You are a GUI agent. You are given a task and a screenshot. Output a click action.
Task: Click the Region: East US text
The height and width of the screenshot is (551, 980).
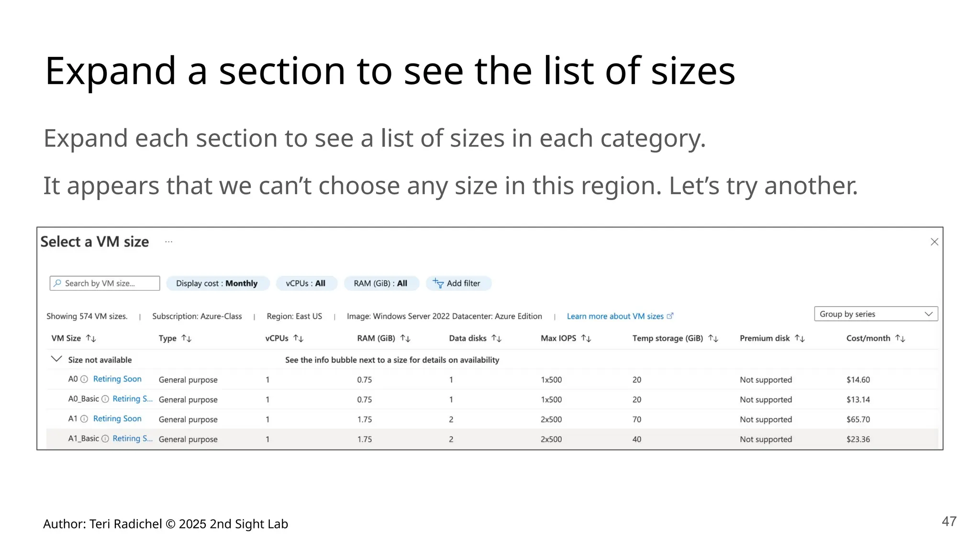[x=294, y=316]
